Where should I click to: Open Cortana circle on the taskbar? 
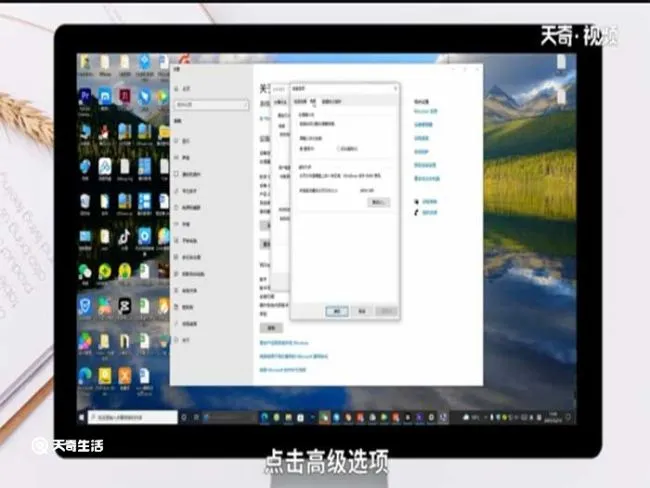[184, 418]
